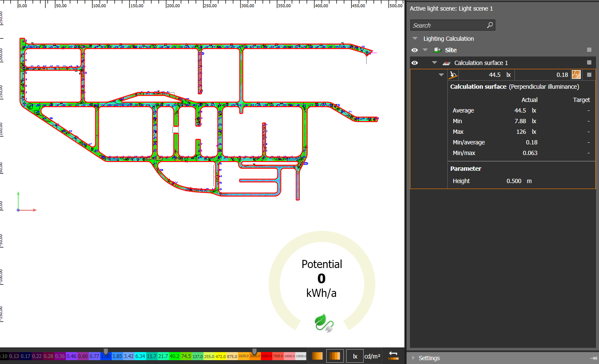Screen dimensions: 599x364
Task: Switch units to lx
Action: click(x=355, y=356)
